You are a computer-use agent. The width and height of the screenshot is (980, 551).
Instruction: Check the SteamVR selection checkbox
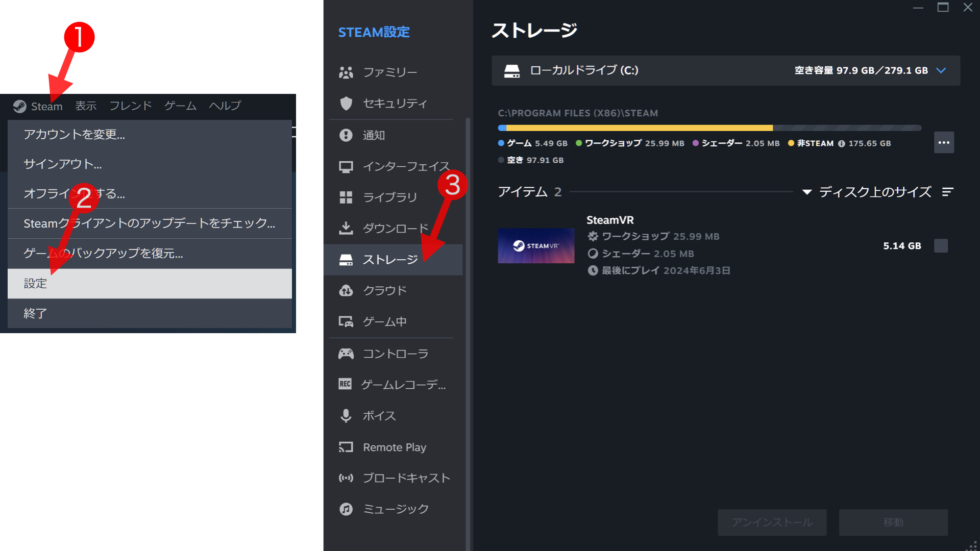click(x=940, y=245)
